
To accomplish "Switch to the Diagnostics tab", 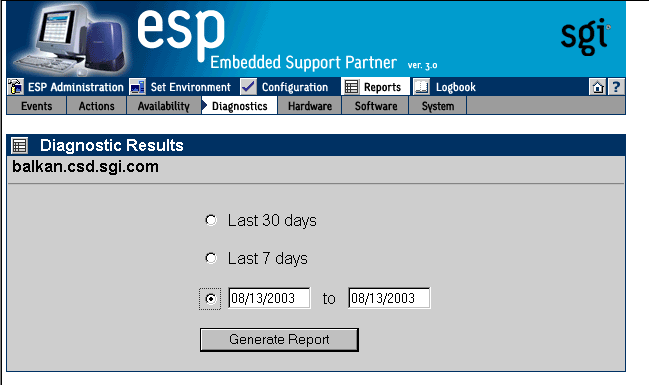I will pos(239,106).
